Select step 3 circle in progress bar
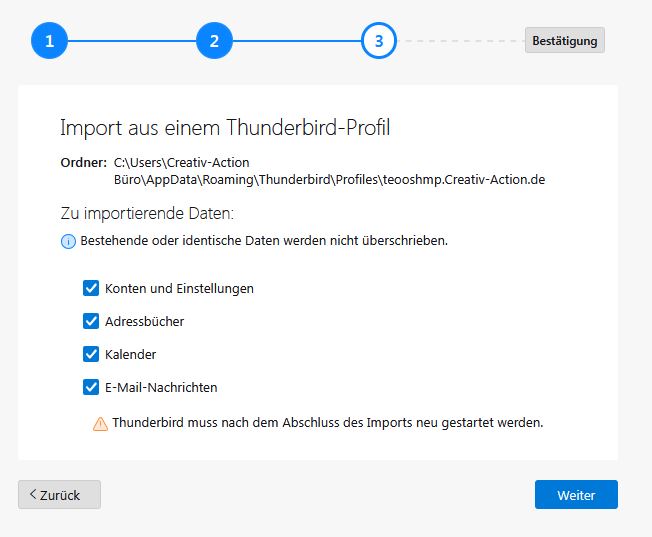Image resolution: width=652 pixels, height=537 pixels. 379,41
